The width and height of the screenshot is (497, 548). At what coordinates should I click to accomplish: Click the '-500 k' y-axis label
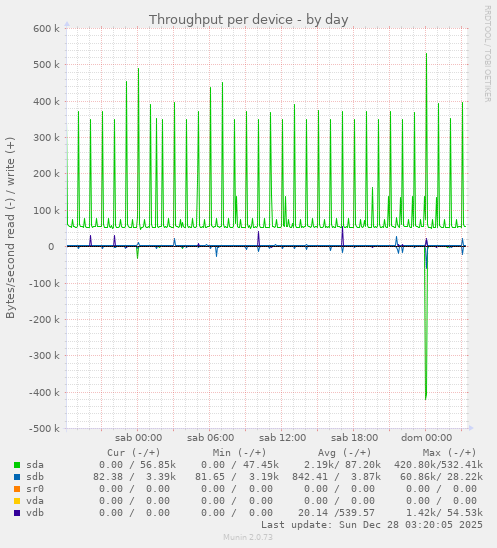point(44,429)
